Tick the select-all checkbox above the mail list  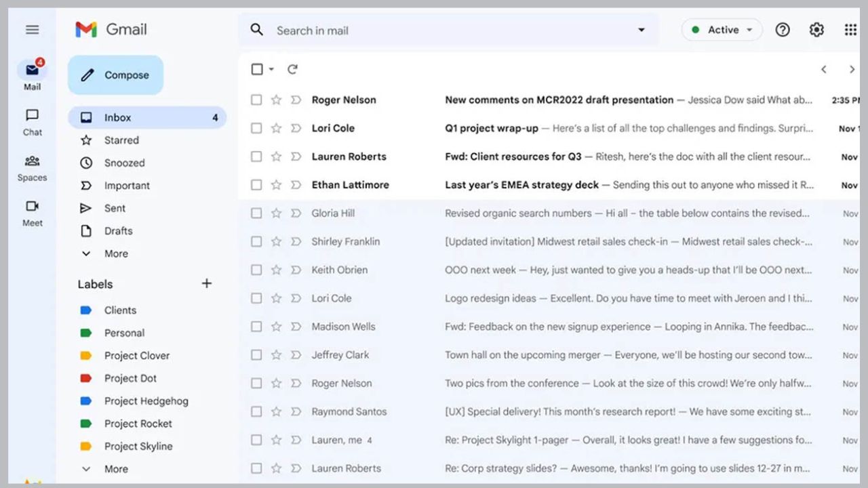click(257, 69)
